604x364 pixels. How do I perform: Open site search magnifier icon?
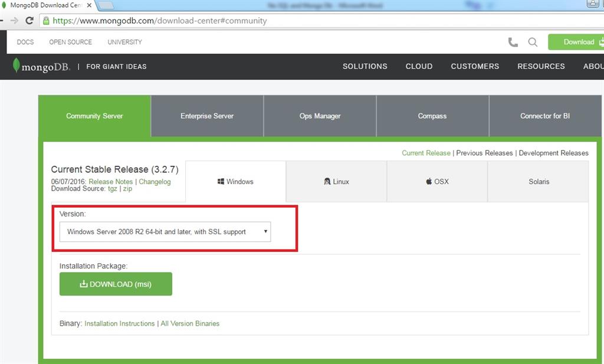pyautogui.click(x=533, y=42)
